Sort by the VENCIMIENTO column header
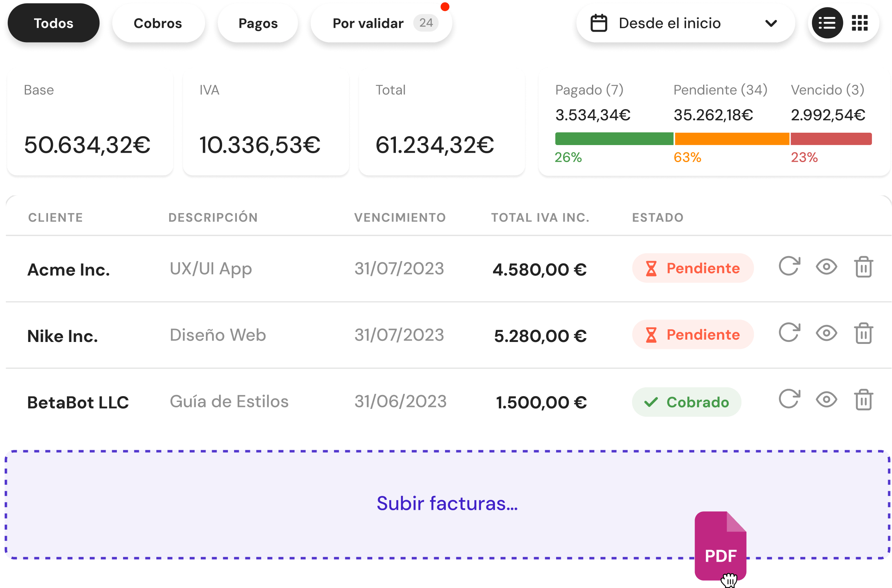The width and height of the screenshot is (892, 588). (x=400, y=217)
